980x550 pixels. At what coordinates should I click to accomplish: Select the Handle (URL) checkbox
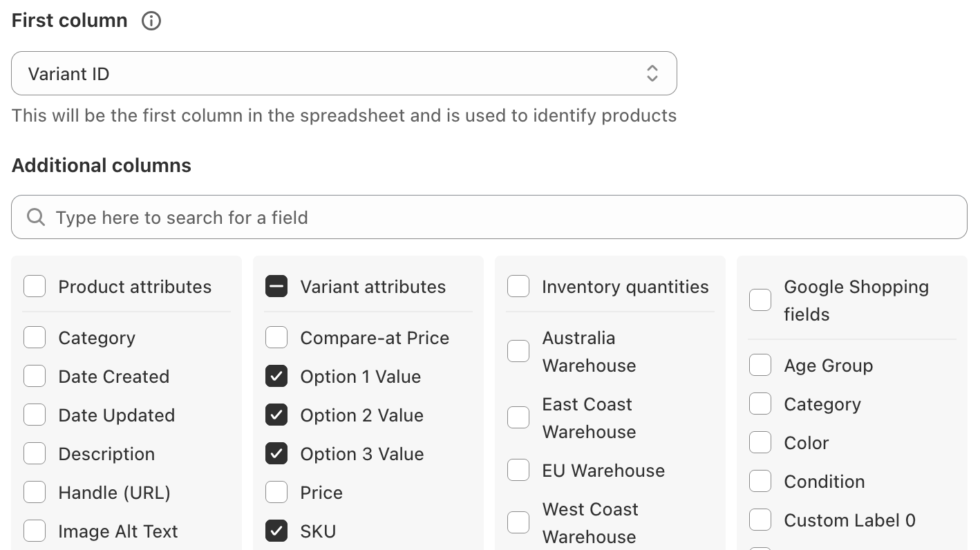tap(35, 492)
